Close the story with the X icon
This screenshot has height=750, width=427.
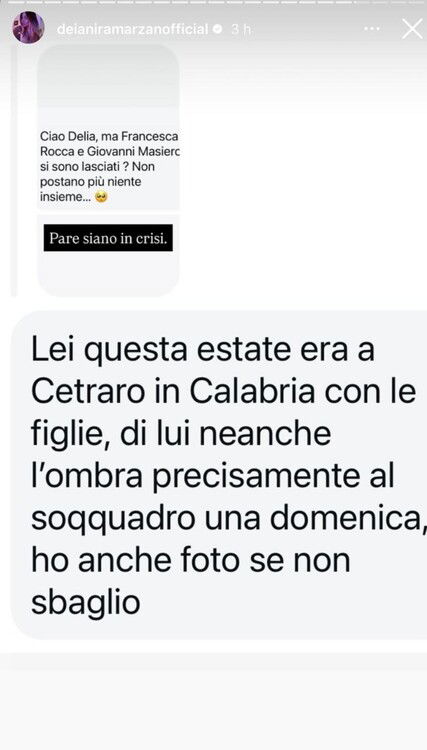click(412, 29)
